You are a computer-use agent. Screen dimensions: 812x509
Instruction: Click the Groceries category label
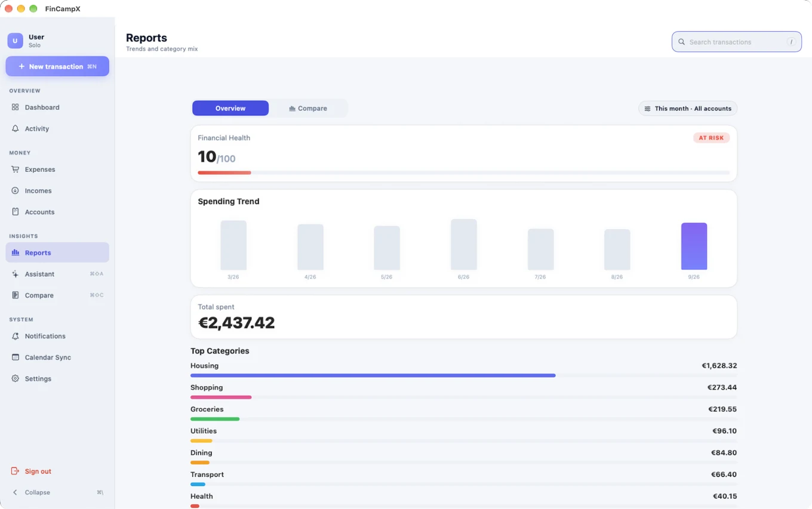tap(207, 409)
